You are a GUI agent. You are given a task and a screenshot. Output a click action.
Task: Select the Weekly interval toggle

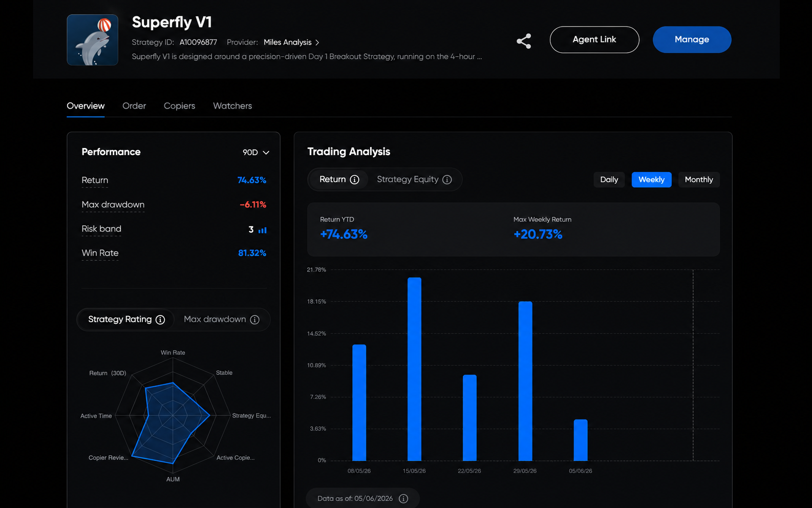(x=651, y=180)
